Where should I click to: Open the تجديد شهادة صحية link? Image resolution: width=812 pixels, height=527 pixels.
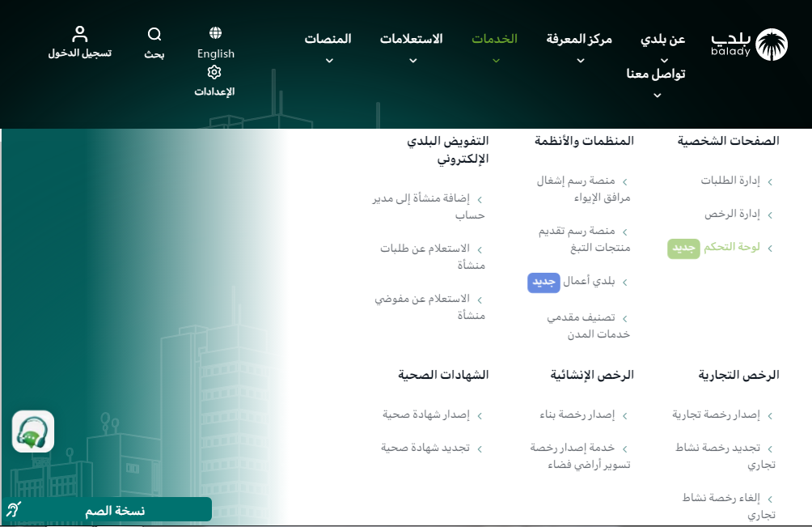425,448
